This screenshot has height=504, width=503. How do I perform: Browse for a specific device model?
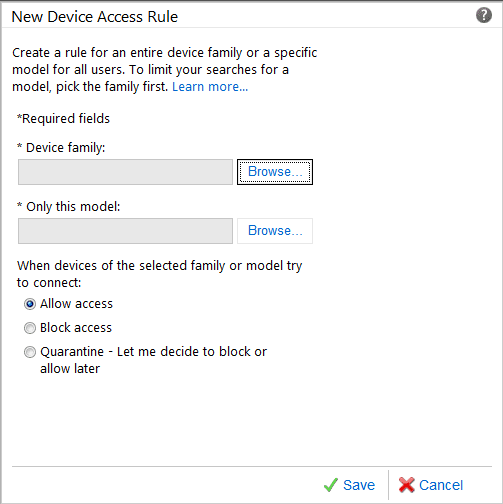coord(275,231)
